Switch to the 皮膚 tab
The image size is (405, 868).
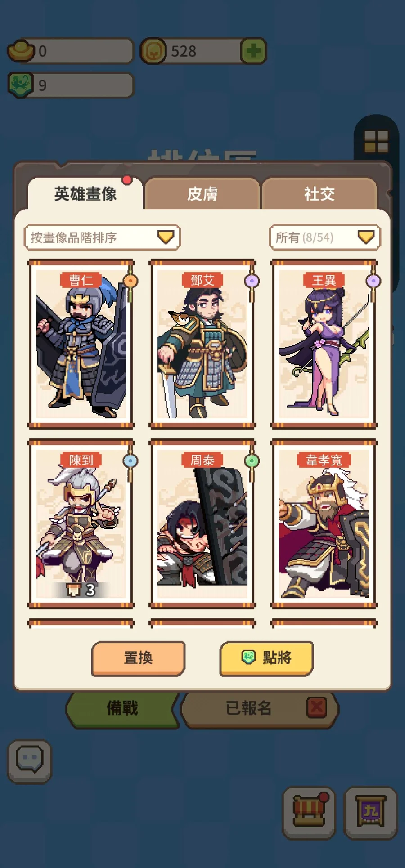202,194
